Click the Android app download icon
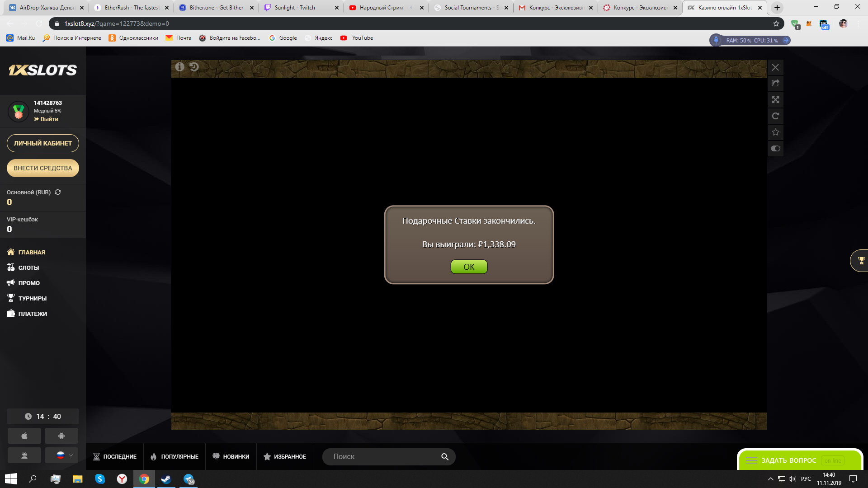Viewport: 868px width, 488px height. coord(61,436)
